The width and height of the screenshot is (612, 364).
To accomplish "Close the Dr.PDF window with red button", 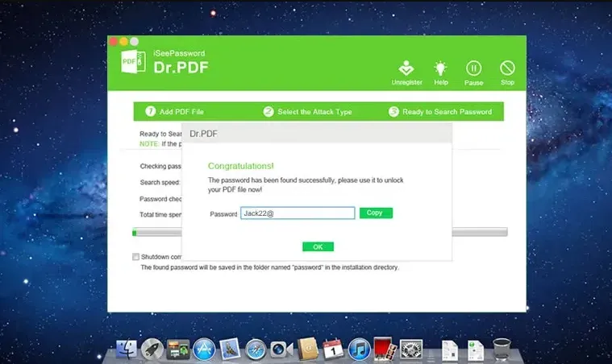I will coord(114,41).
